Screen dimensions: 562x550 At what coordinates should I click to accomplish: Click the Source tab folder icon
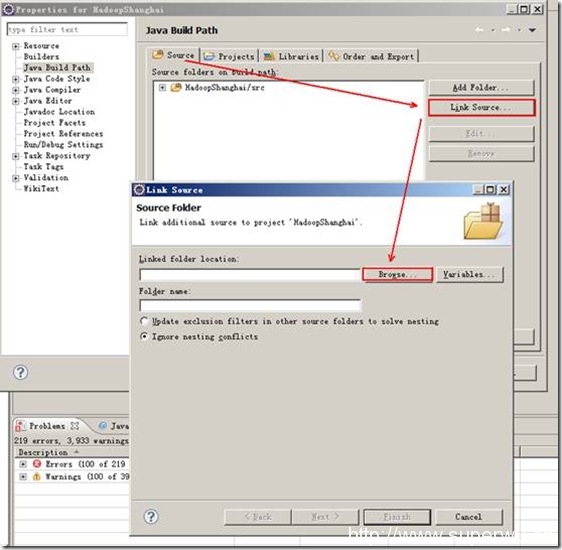157,55
